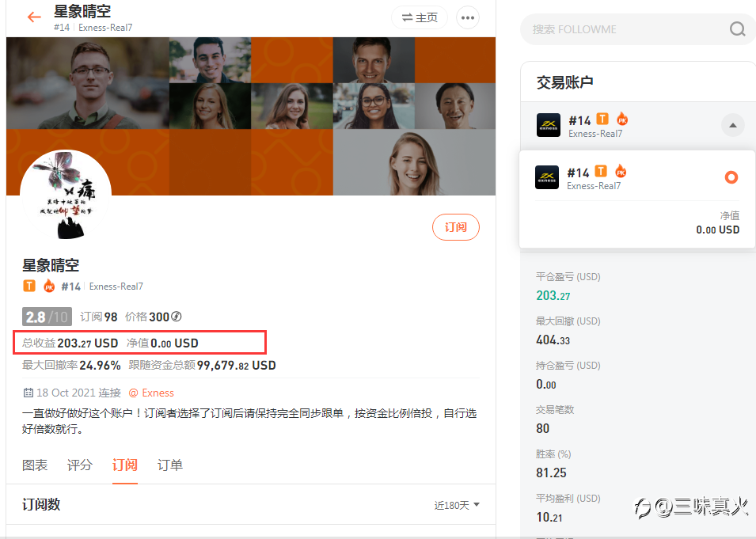Click the price coin icon next to 300

pyautogui.click(x=177, y=317)
